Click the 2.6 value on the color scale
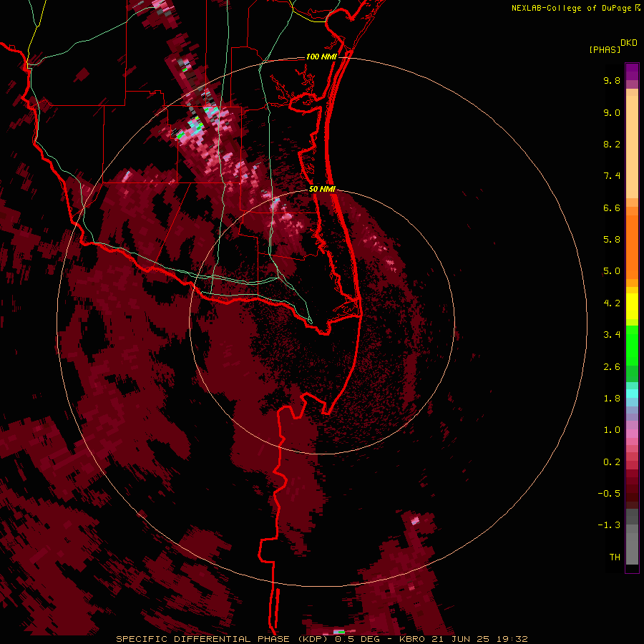Image resolution: width=644 pixels, height=644 pixels. point(612,367)
